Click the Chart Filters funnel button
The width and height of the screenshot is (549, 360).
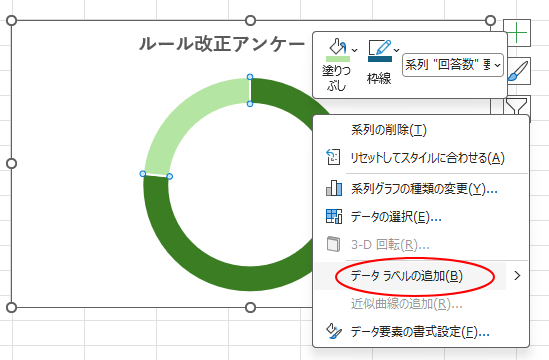point(517,106)
